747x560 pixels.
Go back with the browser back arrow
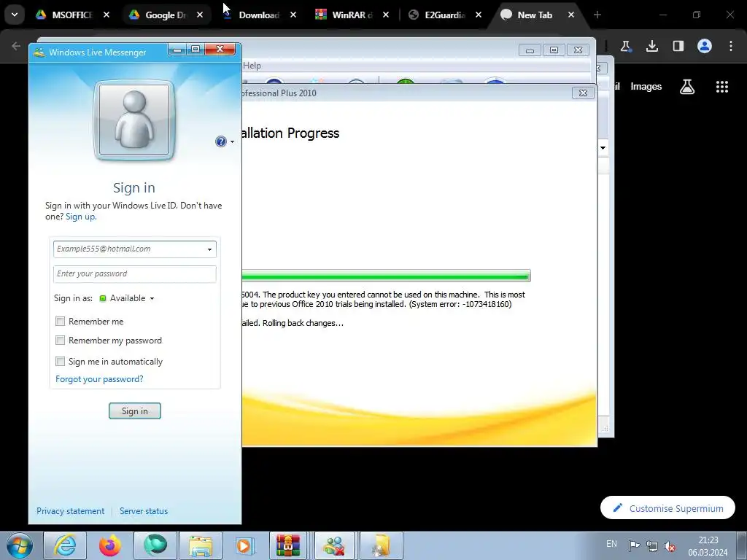click(x=16, y=46)
